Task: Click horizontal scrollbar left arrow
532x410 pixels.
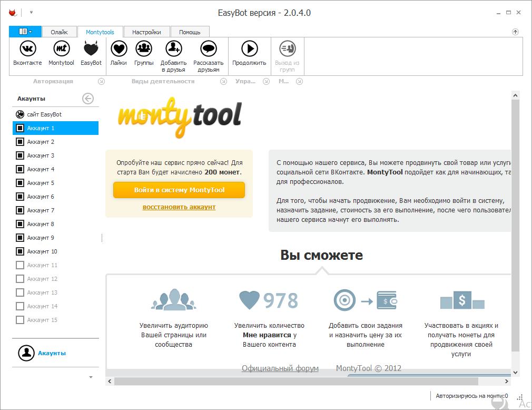Action: tap(110, 381)
